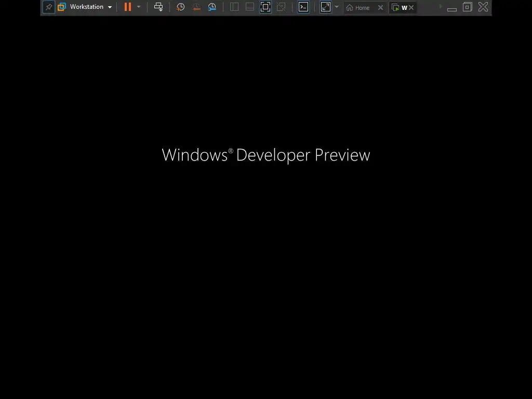Take a snapshot of this VM

pyautogui.click(x=180, y=7)
